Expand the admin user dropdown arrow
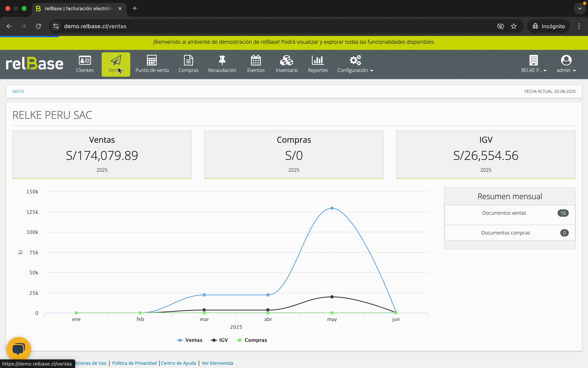 [x=574, y=71]
